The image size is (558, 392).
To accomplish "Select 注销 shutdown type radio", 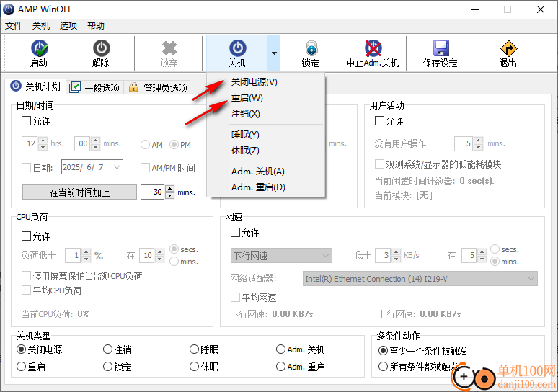I will click(x=107, y=349).
